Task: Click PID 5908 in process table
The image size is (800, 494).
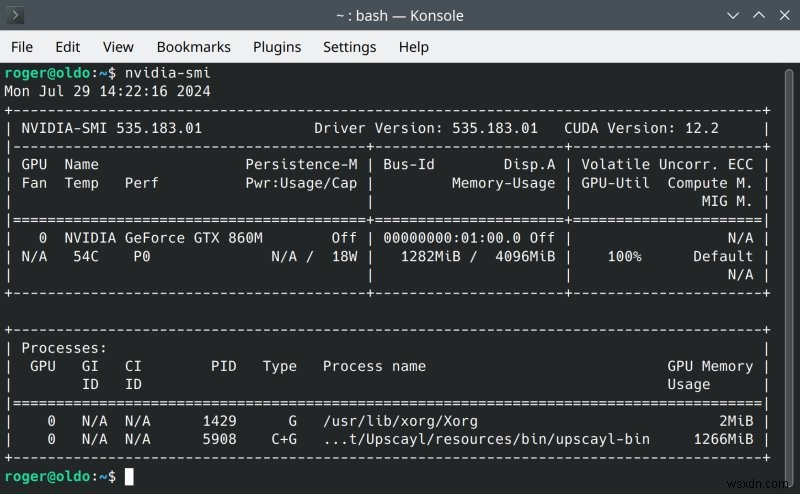Action: [219, 439]
